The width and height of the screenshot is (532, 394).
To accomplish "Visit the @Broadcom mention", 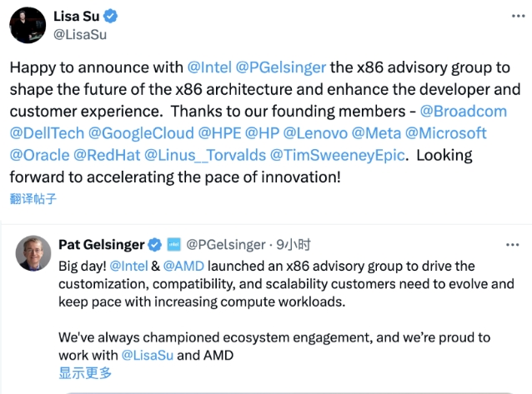I will (463, 112).
